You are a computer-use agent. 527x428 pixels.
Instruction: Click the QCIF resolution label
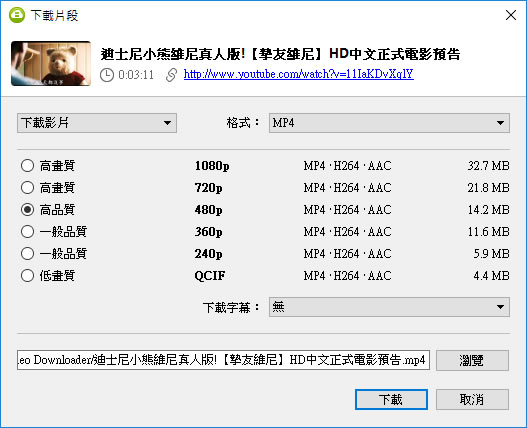(210, 276)
